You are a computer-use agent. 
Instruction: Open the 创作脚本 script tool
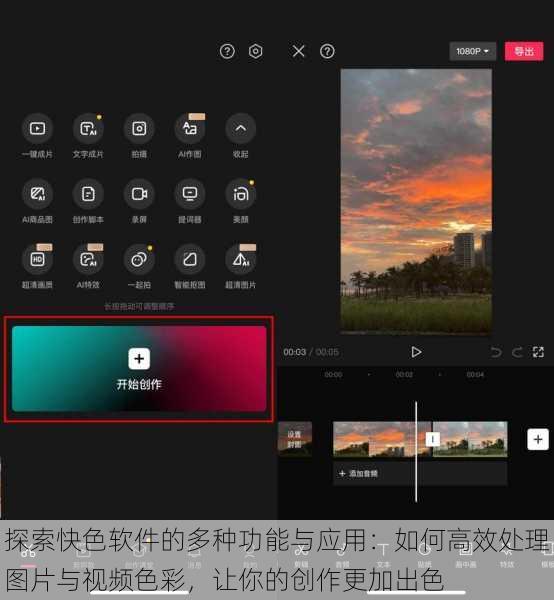[88, 194]
